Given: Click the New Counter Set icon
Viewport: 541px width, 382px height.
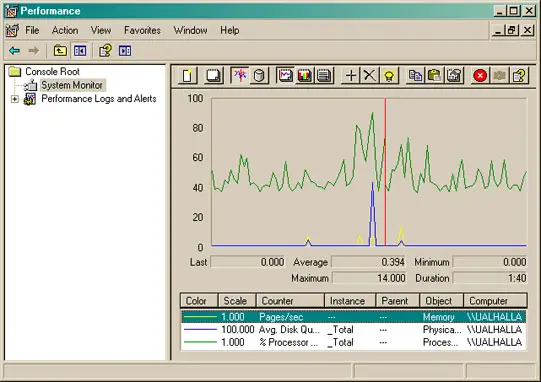Looking at the screenshot, I should pyautogui.click(x=188, y=75).
